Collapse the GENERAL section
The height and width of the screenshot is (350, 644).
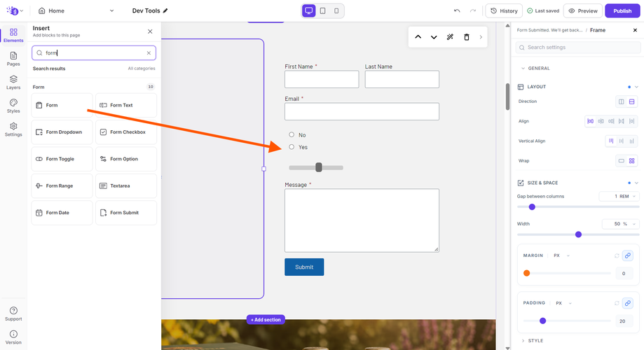click(x=523, y=68)
